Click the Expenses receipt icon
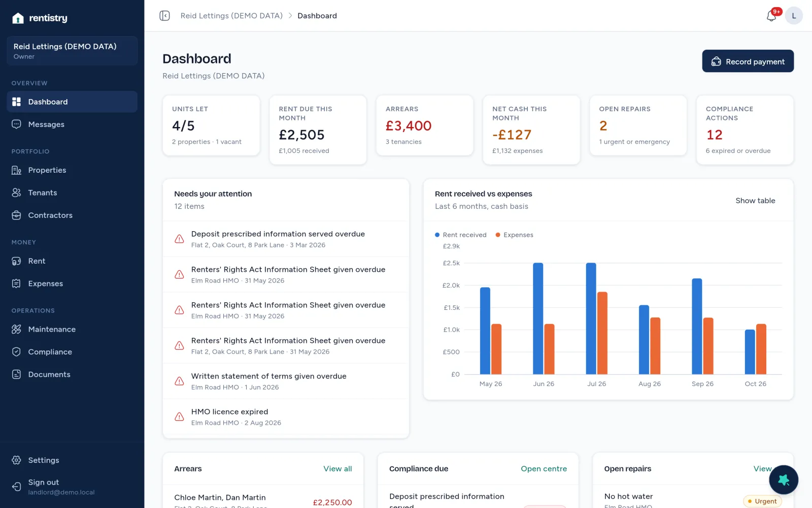The height and width of the screenshot is (508, 812). [17, 283]
